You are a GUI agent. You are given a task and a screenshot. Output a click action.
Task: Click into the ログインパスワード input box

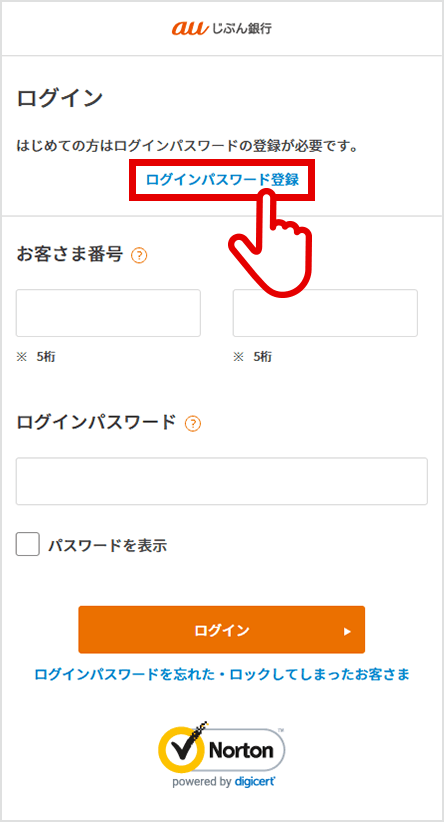(x=222, y=481)
